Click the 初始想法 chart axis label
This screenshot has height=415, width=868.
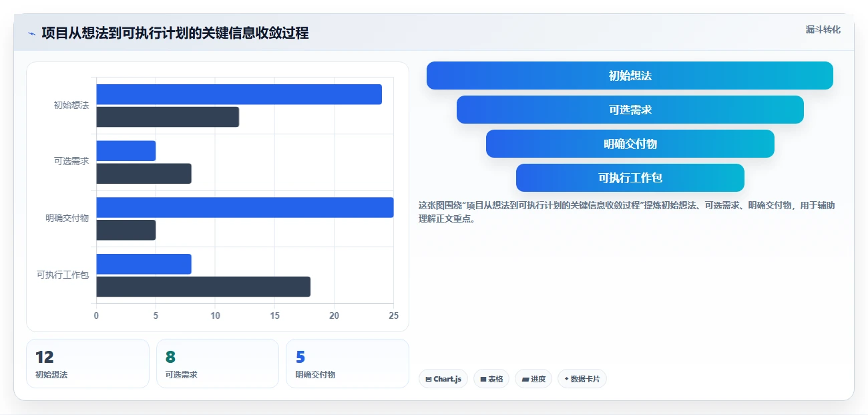[x=71, y=106]
